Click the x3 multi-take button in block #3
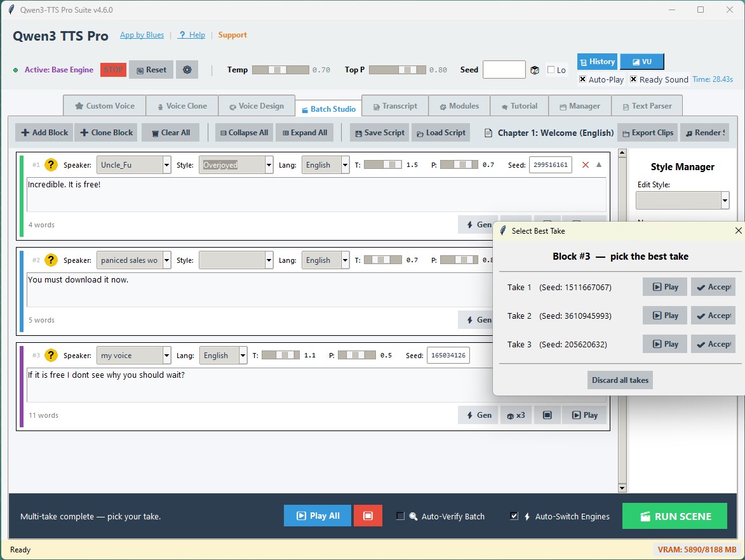Viewport: 745px width, 560px height. coord(516,415)
